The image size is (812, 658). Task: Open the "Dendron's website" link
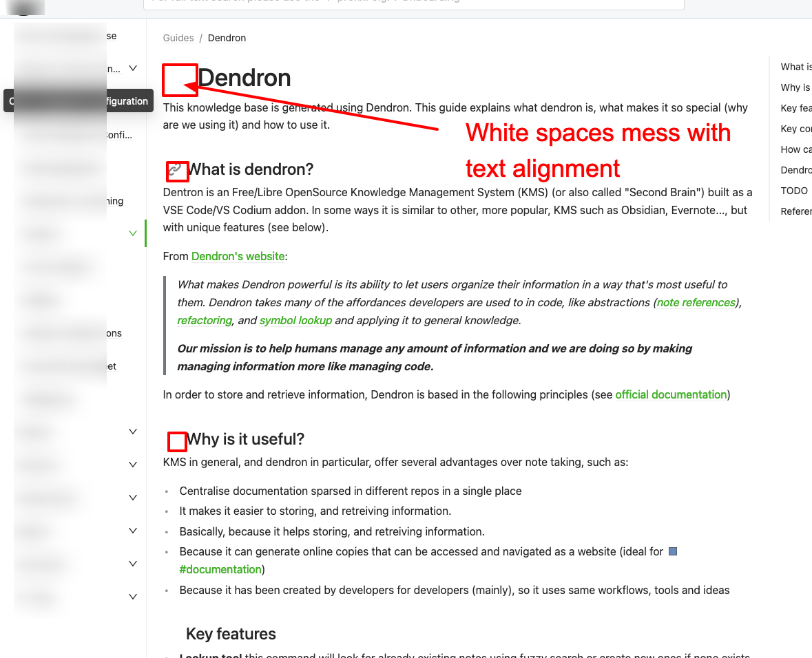238,256
